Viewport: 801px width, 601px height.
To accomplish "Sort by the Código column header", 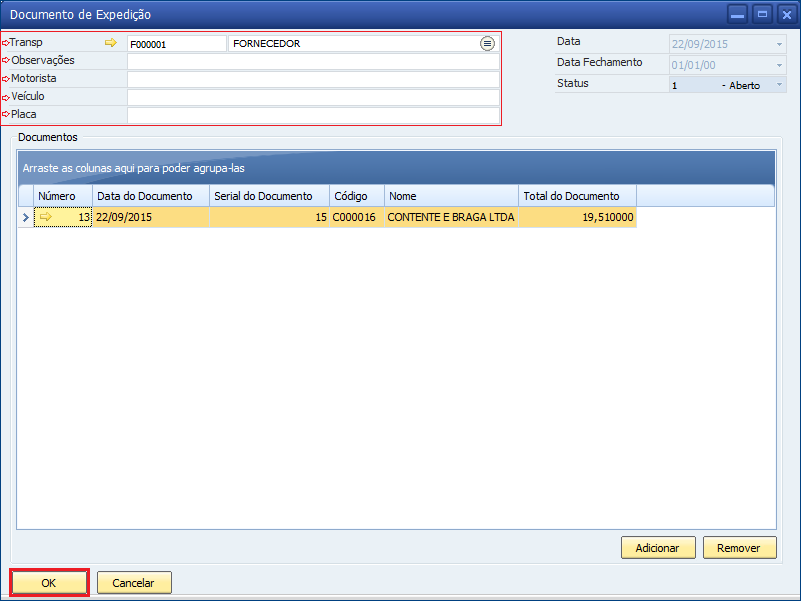I will pos(357,196).
